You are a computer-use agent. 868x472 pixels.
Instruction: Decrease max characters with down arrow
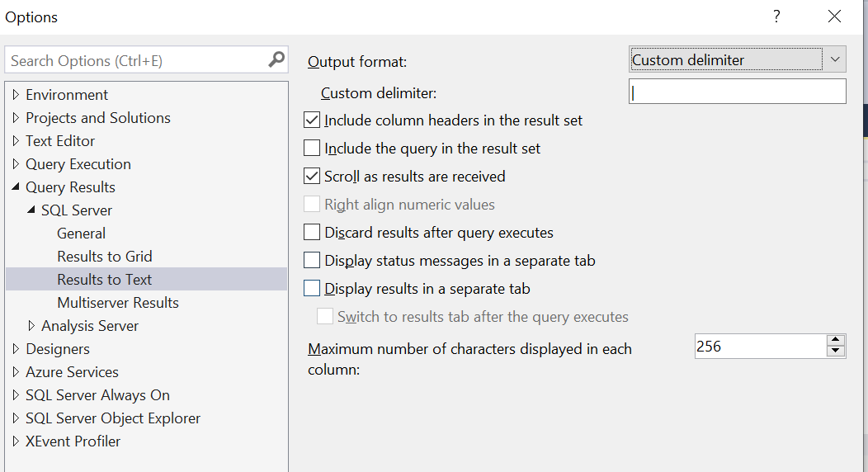835,352
